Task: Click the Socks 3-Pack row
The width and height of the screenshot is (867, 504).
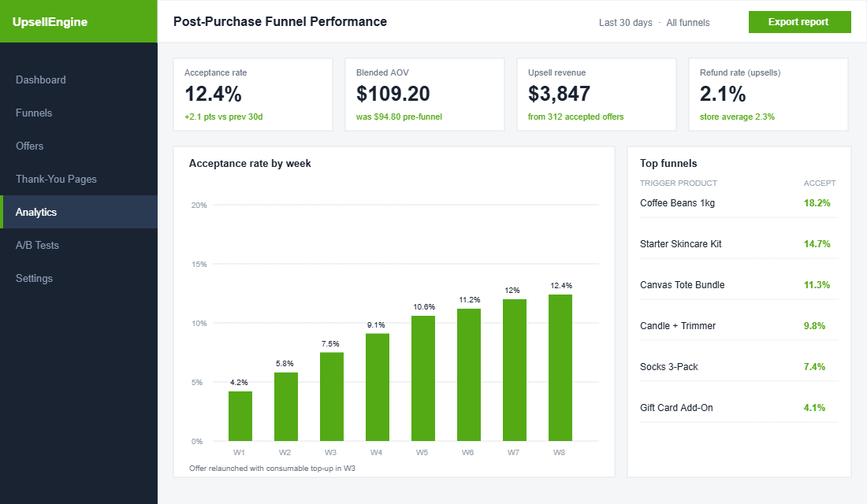Action: 739,366
